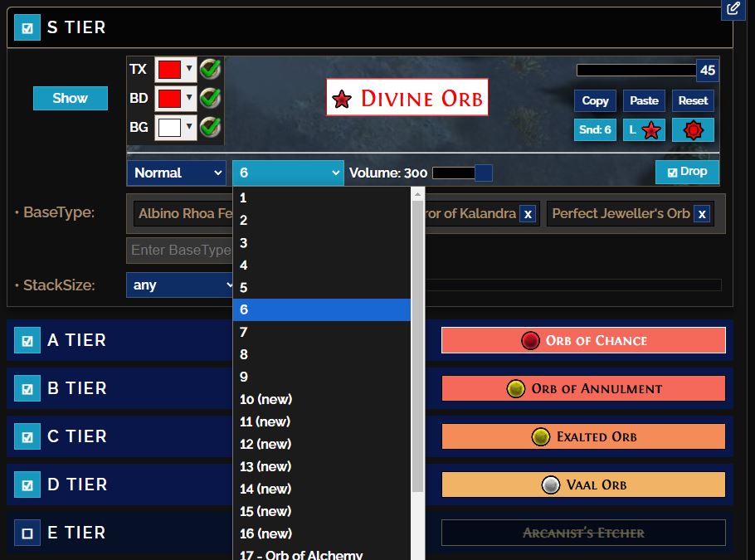Open the StackSize any dropdown
This screenshot has height=560, width=755.
(180, 285)
